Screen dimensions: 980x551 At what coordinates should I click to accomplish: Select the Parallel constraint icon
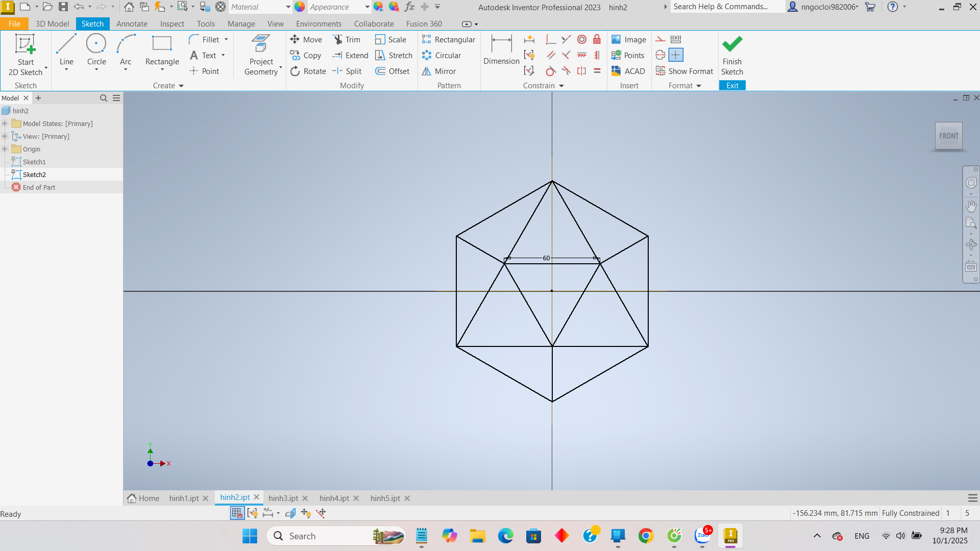point(551,55)
